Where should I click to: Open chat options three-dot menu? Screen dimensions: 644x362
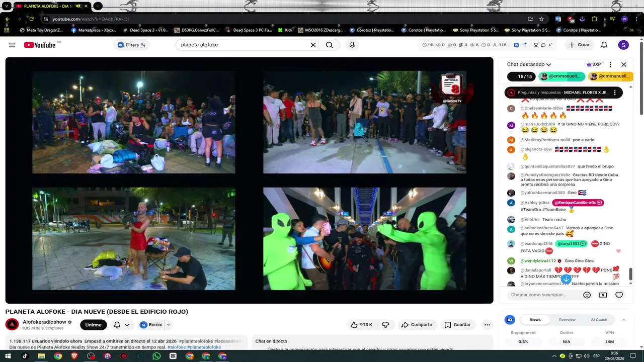point(610,64)
